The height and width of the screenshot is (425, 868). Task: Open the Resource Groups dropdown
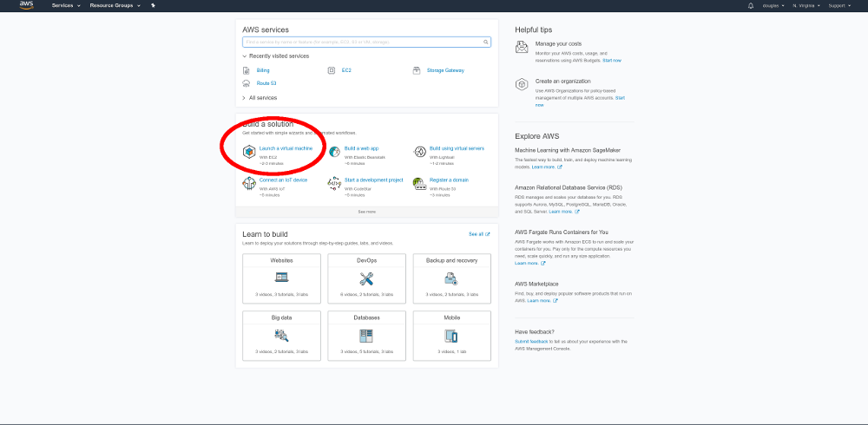click(115, 5)
